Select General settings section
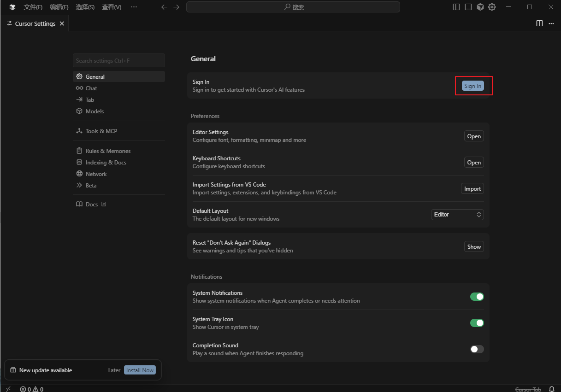This screenshot has width=561, height=392. 119,76
